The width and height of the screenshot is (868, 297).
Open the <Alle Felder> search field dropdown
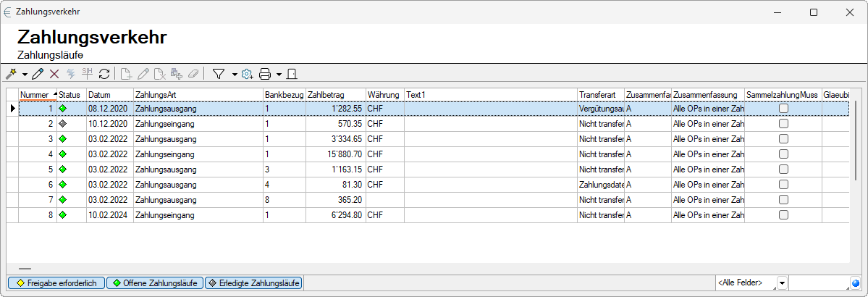pos(782,283)
